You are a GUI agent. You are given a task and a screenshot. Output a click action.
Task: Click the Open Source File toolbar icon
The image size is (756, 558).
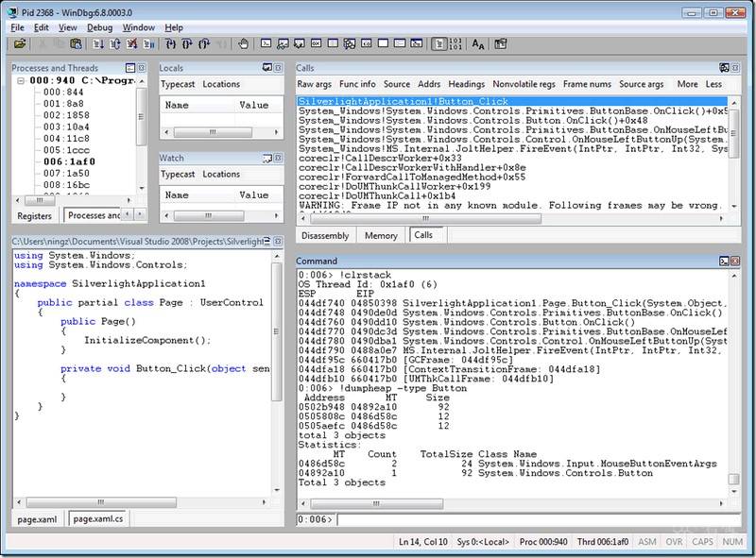(x=20, y=44)
